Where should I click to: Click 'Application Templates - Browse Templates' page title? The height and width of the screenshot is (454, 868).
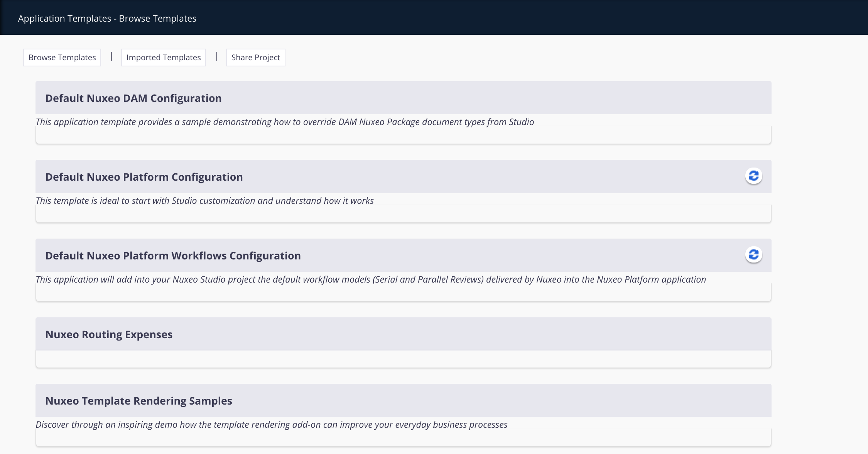point(107,19)
